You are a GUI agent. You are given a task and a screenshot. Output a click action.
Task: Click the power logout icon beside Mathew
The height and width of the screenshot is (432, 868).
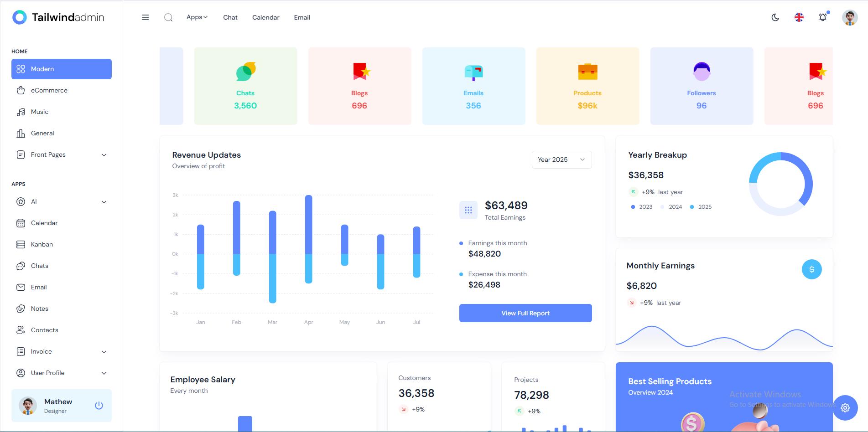[99, 405]
